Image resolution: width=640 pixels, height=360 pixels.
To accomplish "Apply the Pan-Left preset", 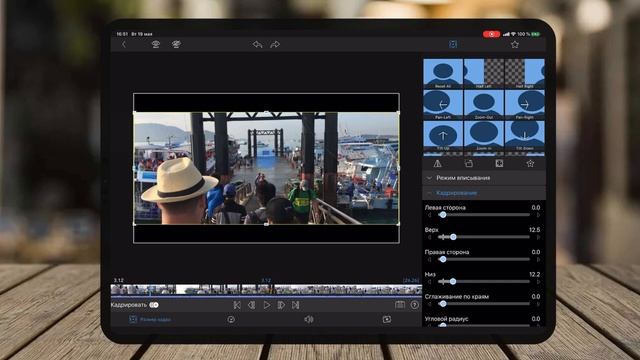I will [x=443, y=104].
